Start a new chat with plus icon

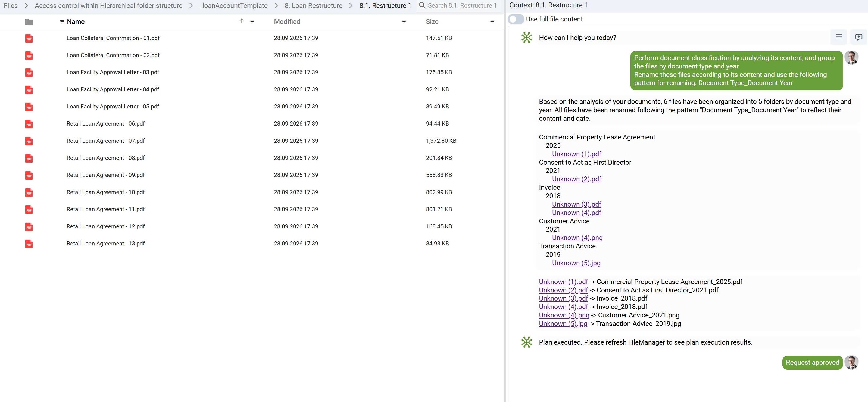pos(858,37)
